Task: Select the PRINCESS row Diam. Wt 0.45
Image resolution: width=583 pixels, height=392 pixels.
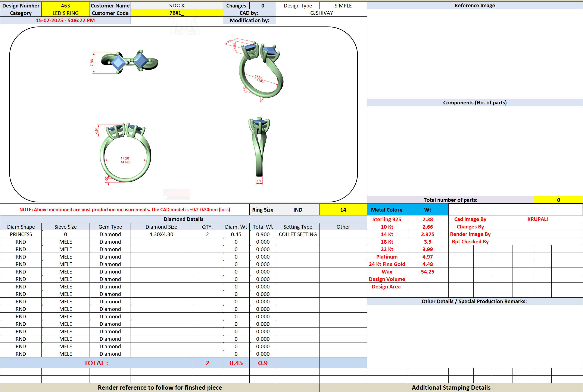Action: coord(236,234)
